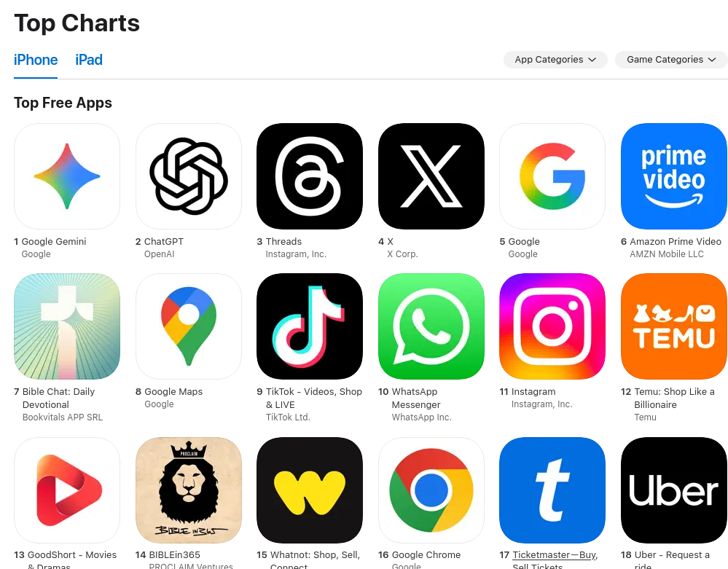Select the Google Chrome icon

click(431, 490)
